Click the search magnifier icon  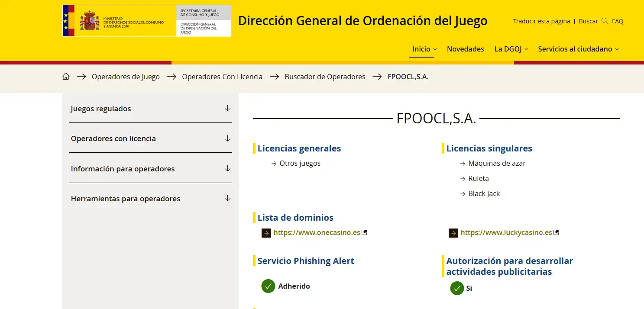605,21
